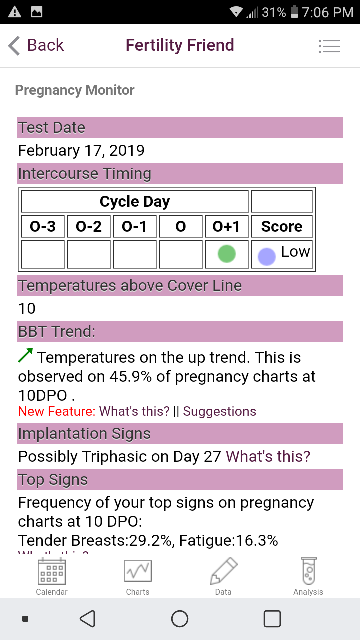Tap the Android home circle button

180,619
